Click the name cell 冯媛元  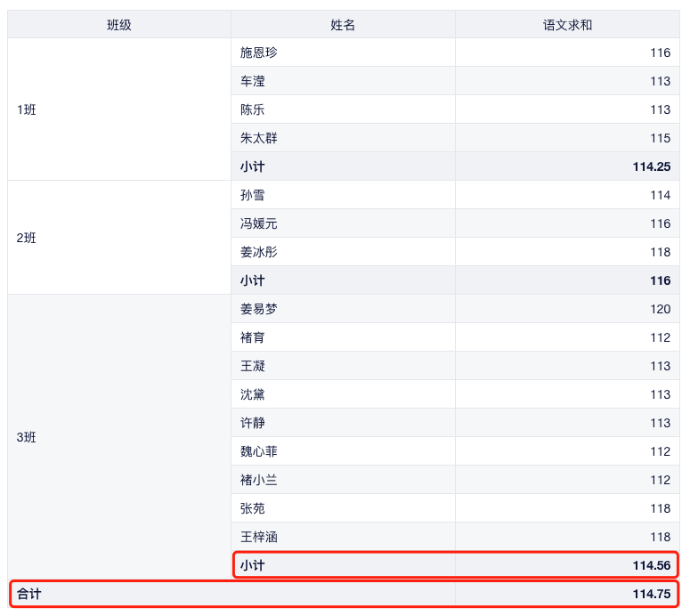[259, 223]
